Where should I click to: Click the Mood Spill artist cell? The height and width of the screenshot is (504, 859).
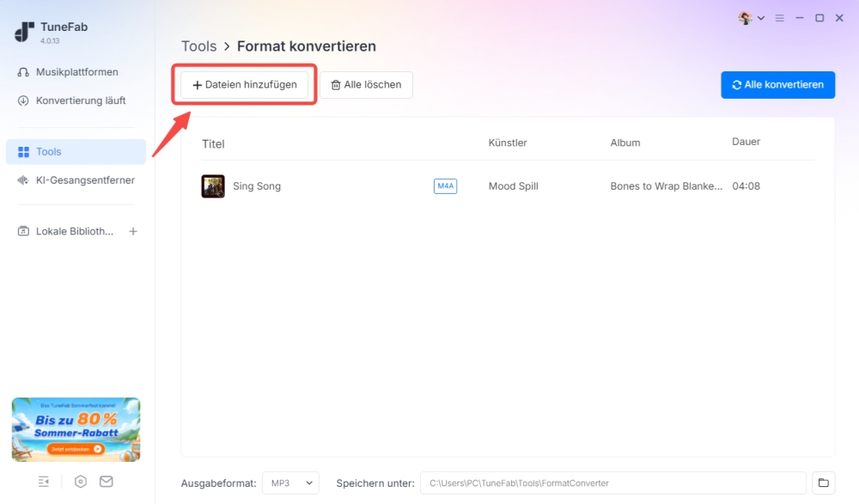pyautogui.click(x=514, y=186)
